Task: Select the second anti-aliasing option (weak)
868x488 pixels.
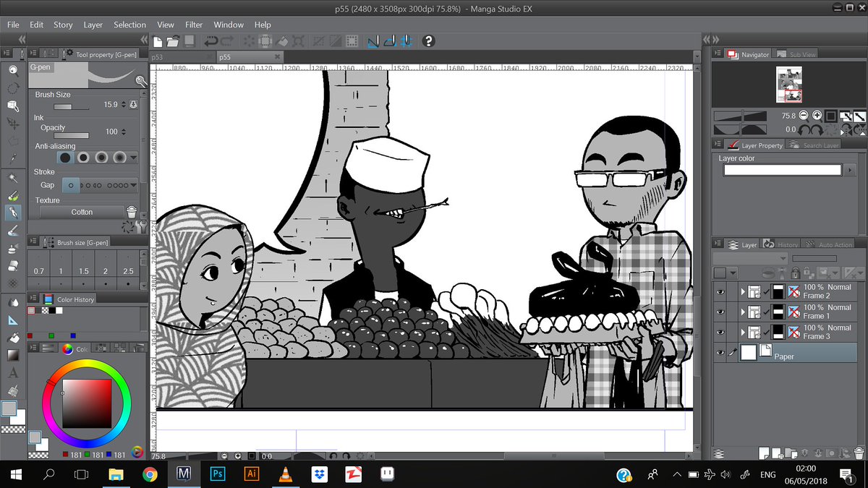Action: (x=84, y=157)
